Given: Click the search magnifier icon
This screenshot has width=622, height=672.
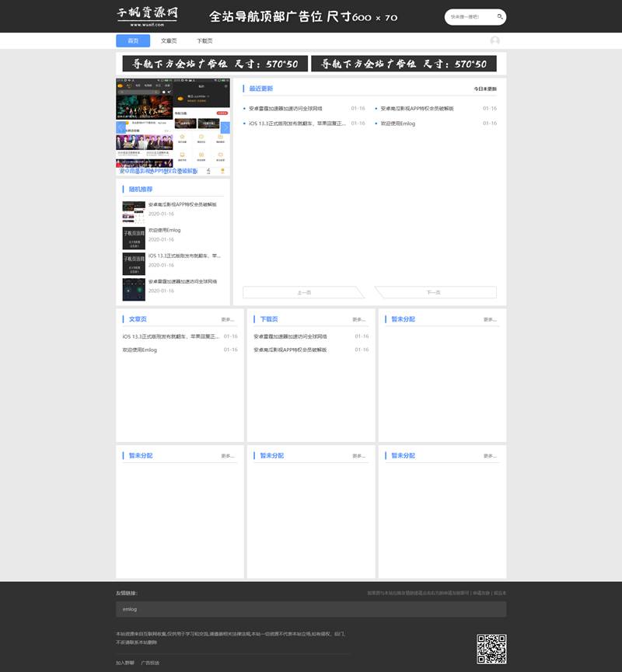Looking at the screenshot, I should tap(500, 16).
